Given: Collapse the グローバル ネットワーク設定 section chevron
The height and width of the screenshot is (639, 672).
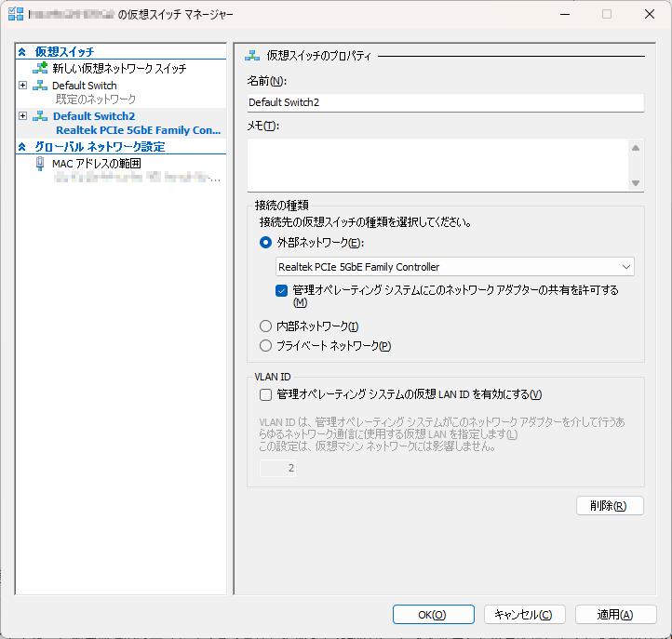Looking at the screenshot, I should point(23,147).
